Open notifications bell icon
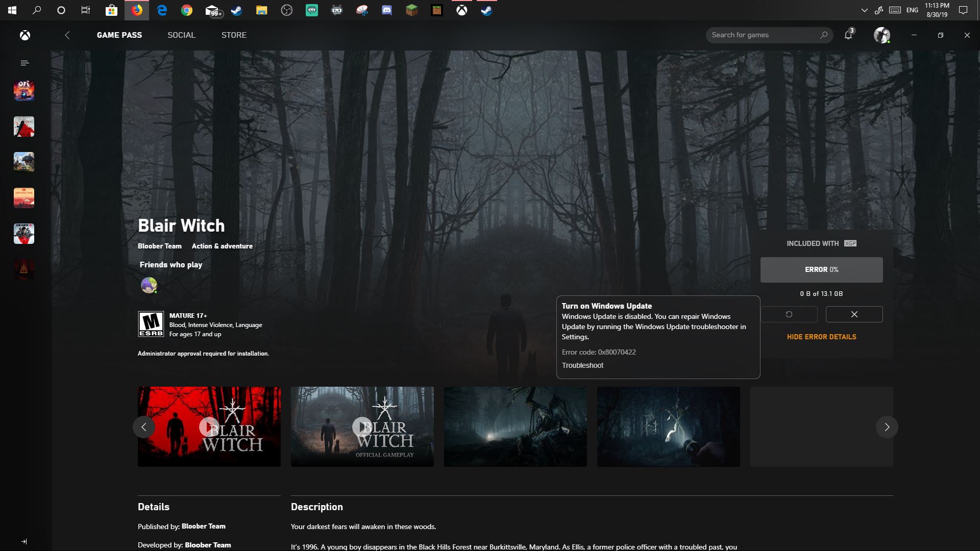This screenshot has width=980, height=551. click(848, 35)
